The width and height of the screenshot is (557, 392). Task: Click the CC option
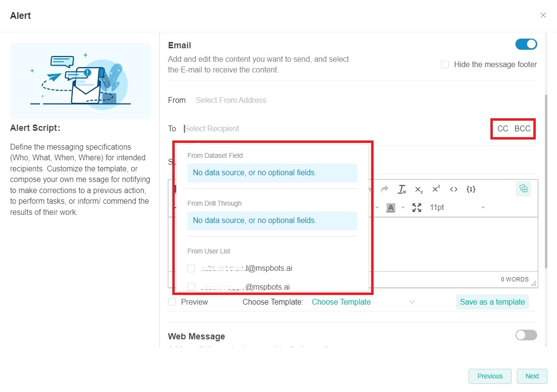(502, 128)
